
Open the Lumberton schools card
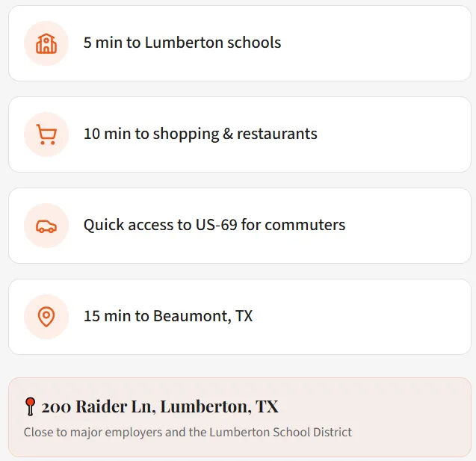(x=240, y=43)
